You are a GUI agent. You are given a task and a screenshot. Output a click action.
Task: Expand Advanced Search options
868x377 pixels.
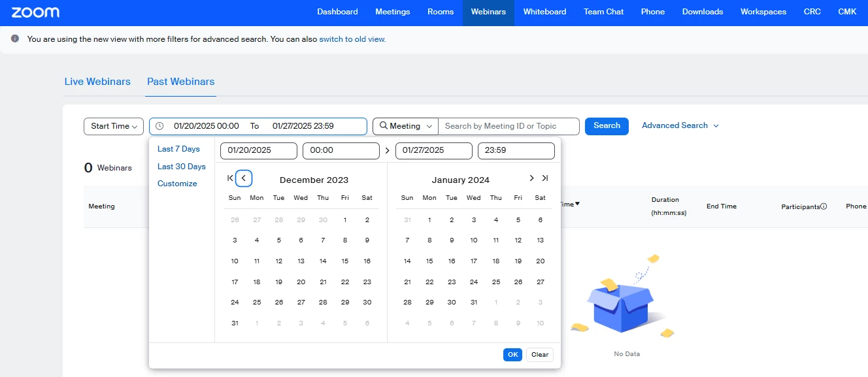coord(680,125)
